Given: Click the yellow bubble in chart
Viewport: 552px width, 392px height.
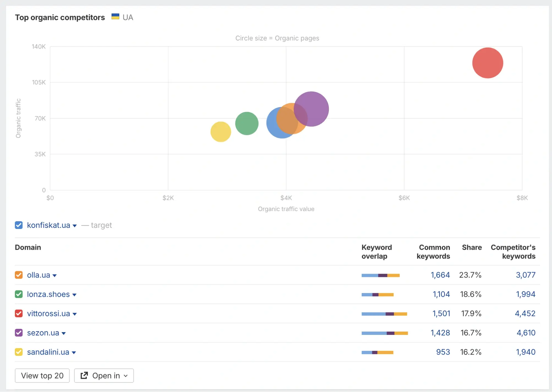Looking at the screenshot, I should click(220, 132).
